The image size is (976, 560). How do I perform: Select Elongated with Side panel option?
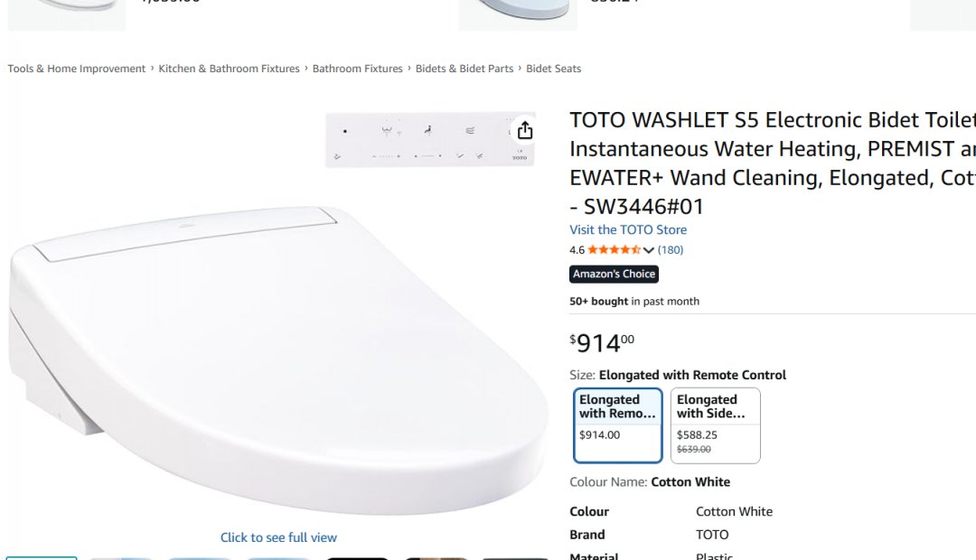(715, 425)
